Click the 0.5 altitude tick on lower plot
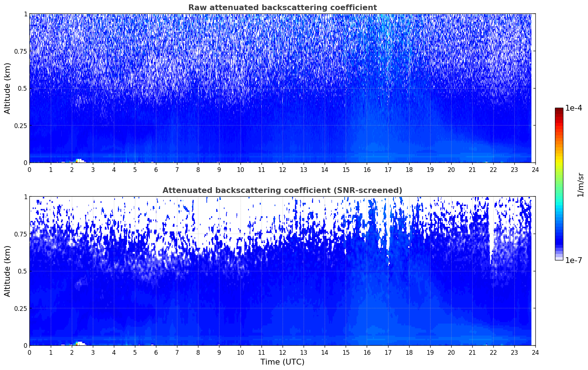Viewport: 588px width, 370px height. point(23,271)
